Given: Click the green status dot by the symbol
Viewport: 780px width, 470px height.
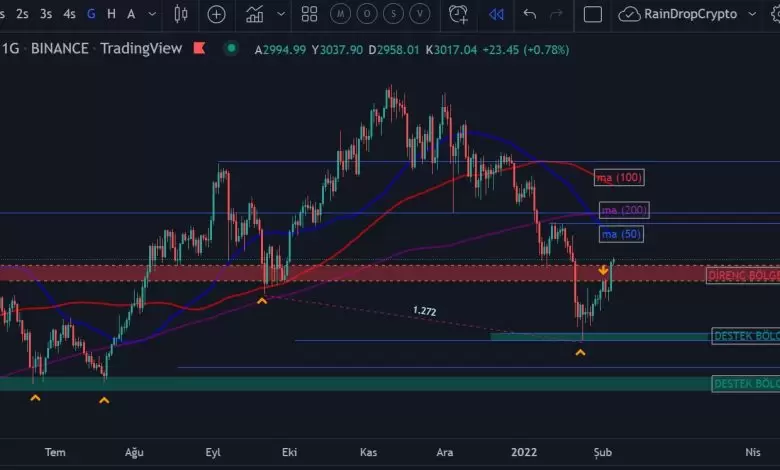Looking at the screenshot, I should click(x=232, y=48).
